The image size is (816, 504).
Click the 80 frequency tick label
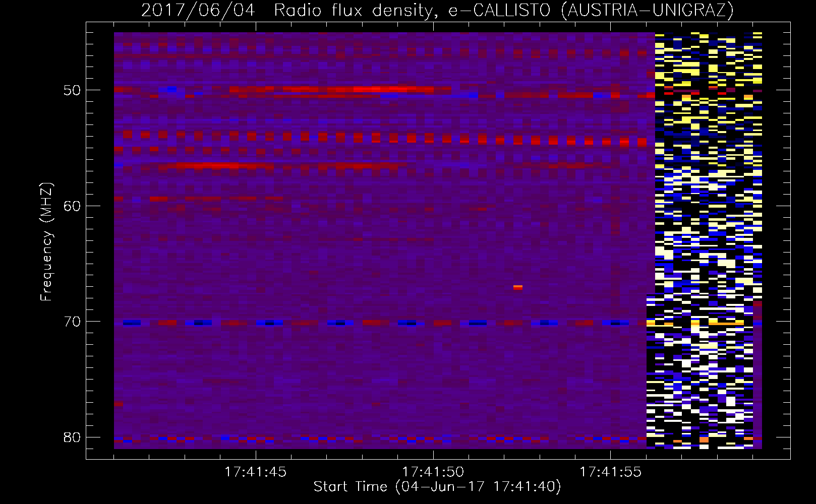(72, 437)
